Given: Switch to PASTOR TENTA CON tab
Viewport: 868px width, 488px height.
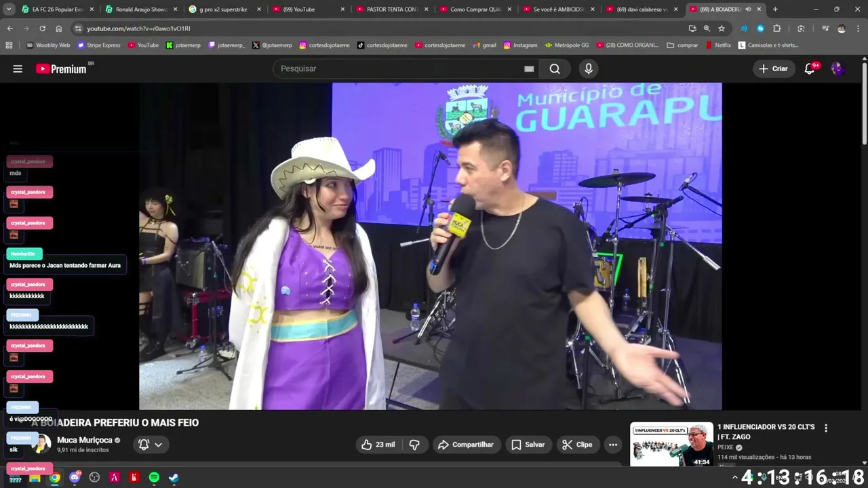Looking at the screenshot, I should pos(391,9).
